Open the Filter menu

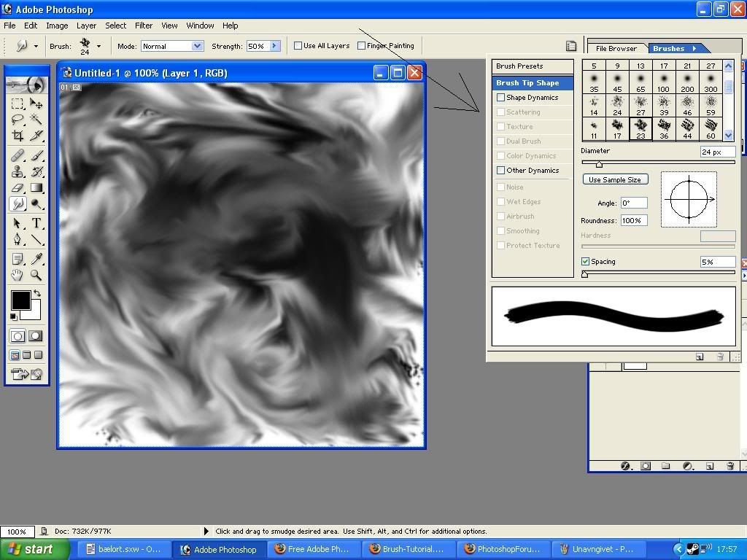(144, 26)
